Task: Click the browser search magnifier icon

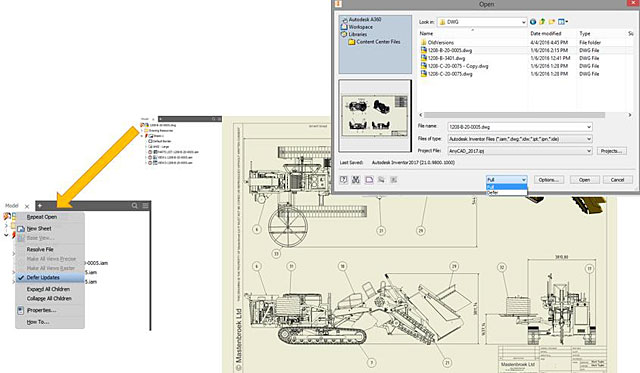Action: 135,206
